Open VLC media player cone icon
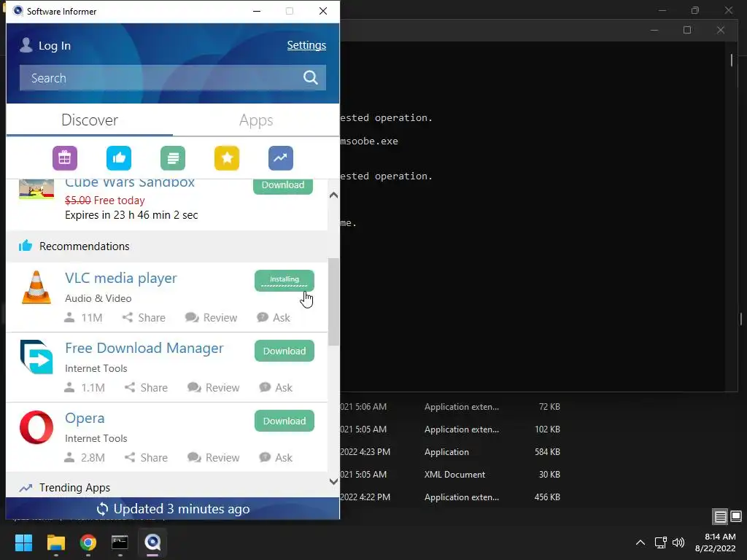This screenshot has width=747, height=560. click(36, 287)
